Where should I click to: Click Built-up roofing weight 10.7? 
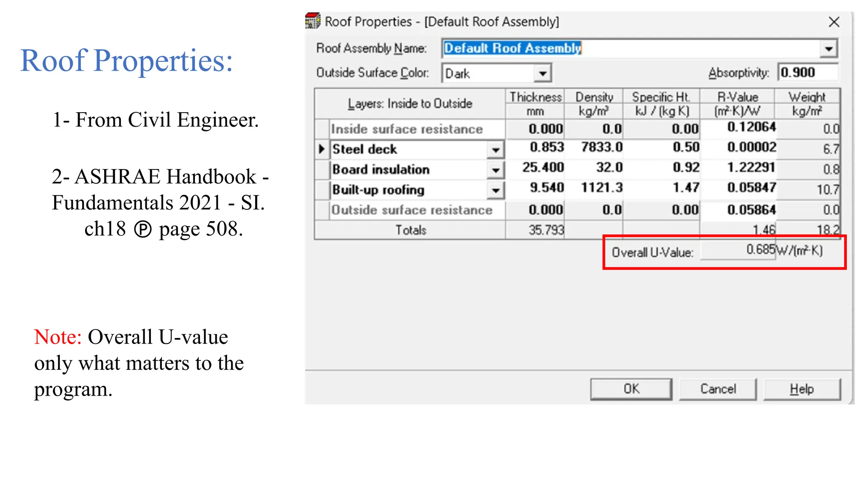coord(808,189)
